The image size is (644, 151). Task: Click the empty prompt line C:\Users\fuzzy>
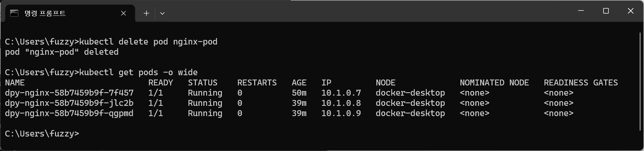tap(42, 134)
